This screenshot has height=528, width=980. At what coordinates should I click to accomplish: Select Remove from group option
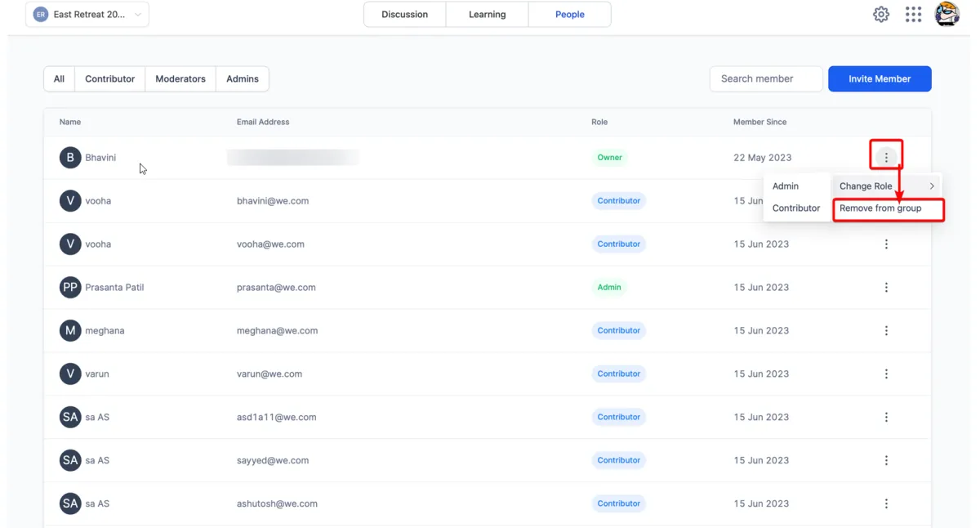880,208
